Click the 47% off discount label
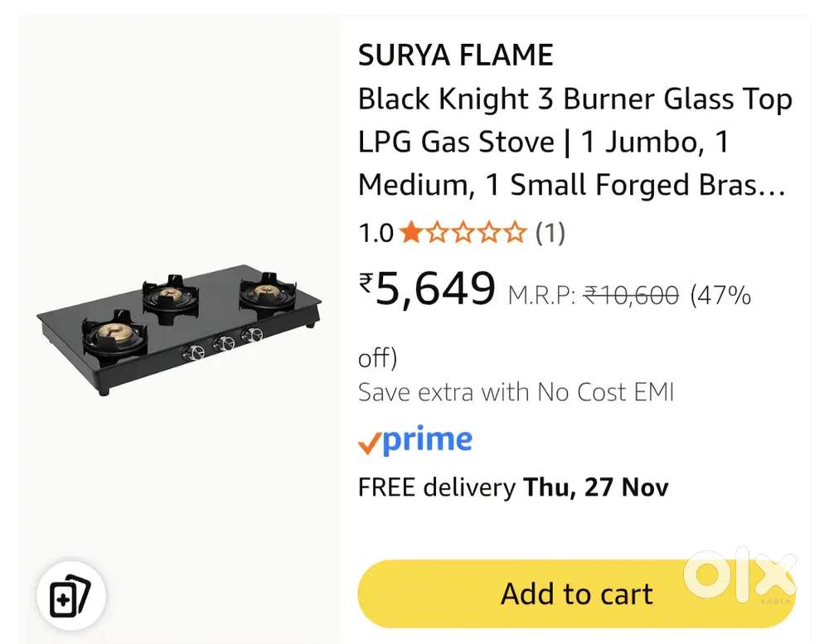829x644 pixels. coord(720,295)
